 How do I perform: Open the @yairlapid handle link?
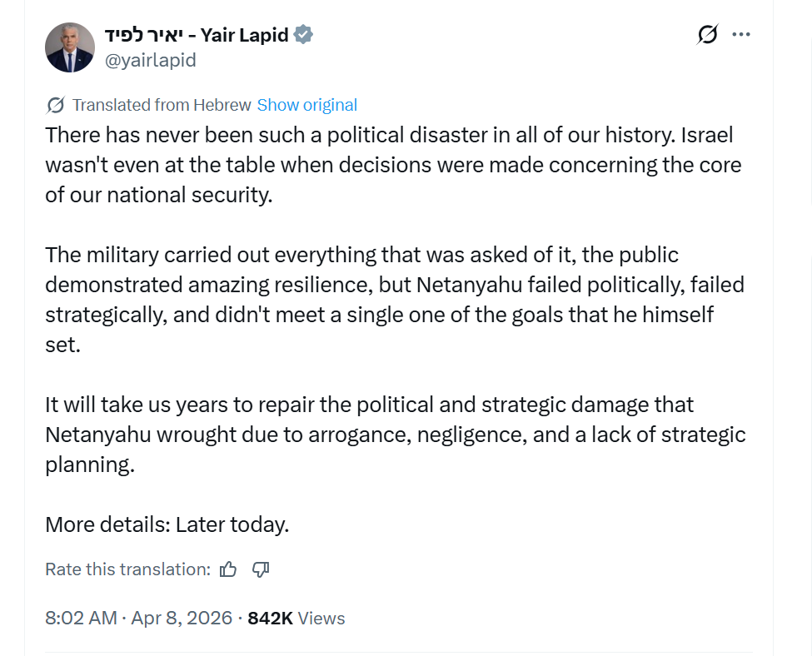pyautogui.click(x=150, y=60)
